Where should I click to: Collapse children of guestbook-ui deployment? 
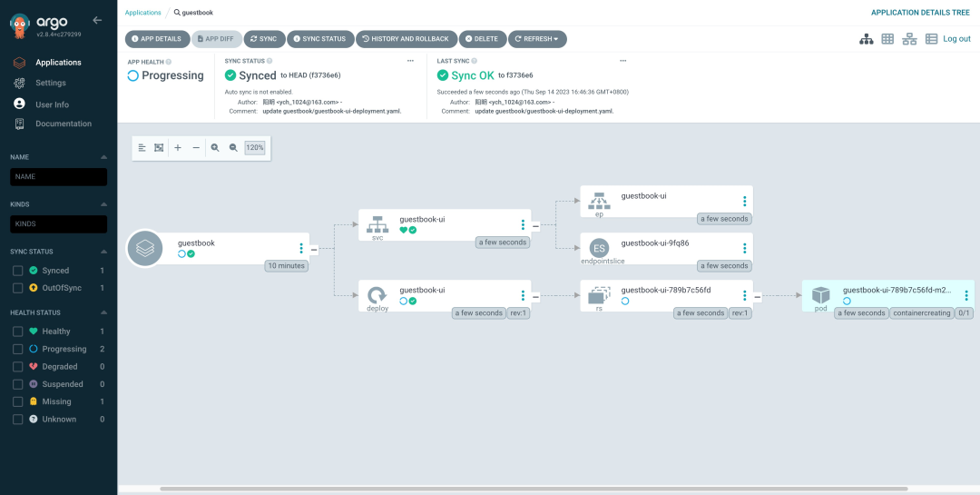coord(535,296)
